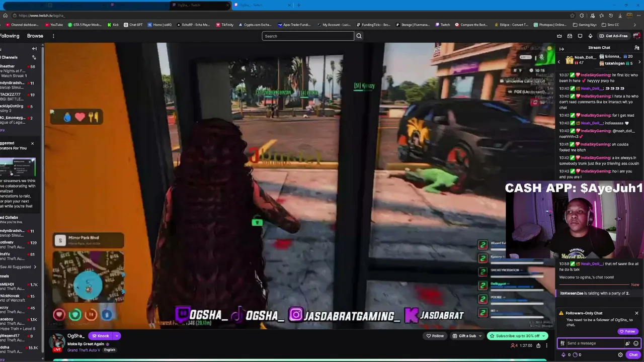Share the stream with the share icon

coord(538,345)
